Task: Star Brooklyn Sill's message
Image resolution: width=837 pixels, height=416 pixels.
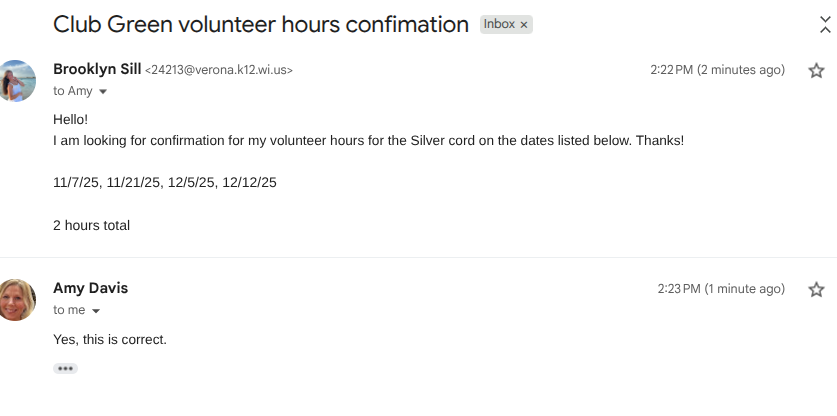Action: coord(816,70)
